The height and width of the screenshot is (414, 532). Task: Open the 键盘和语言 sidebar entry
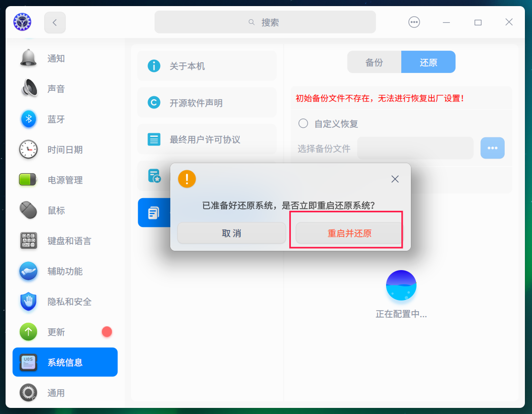click(x=65, y=241)
